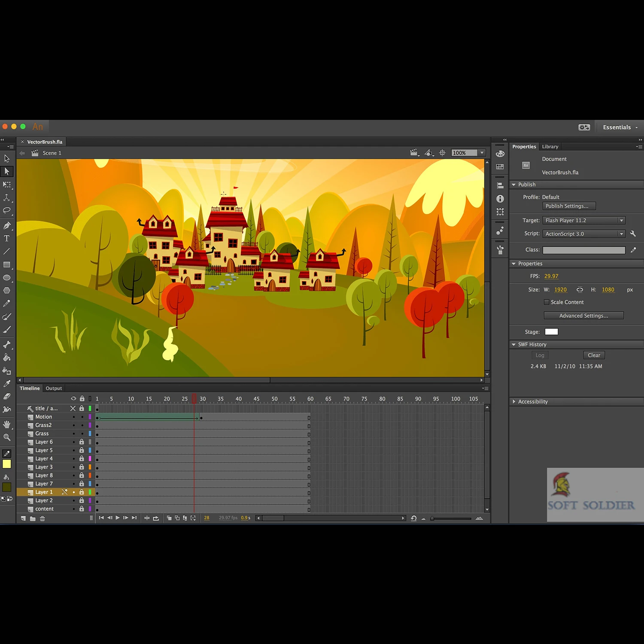Screen dimensions: 644x644
Task: Click the Delete layer trash icon
Action: coord(42,519)
